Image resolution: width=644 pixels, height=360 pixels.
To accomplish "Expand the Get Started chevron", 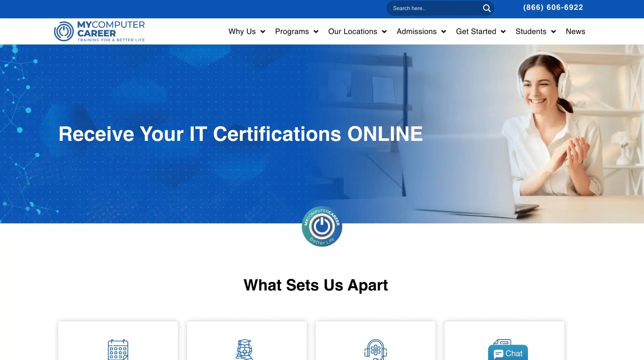I will click(503, 32).
